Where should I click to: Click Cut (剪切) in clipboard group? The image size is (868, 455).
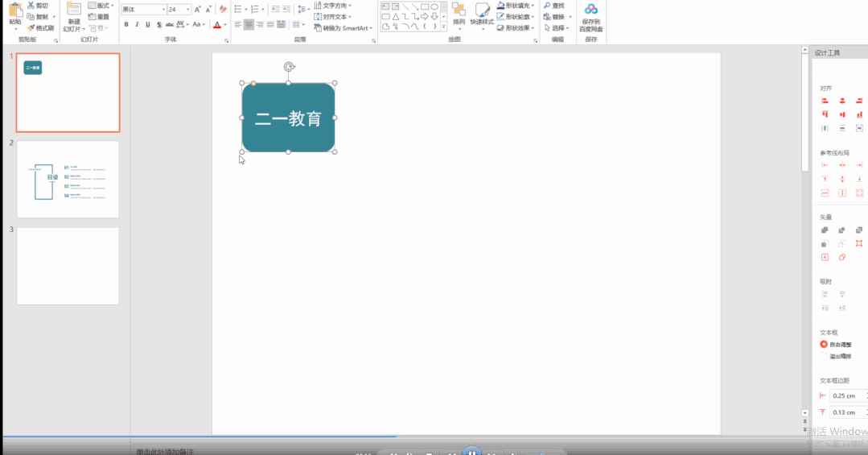(37, 6)
